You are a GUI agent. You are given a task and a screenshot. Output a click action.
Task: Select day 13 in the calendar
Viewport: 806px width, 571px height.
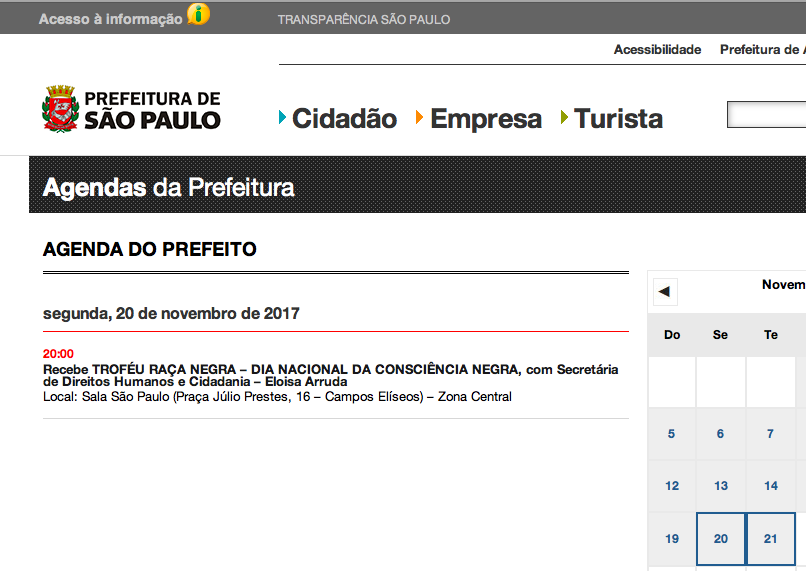point(721,486)
